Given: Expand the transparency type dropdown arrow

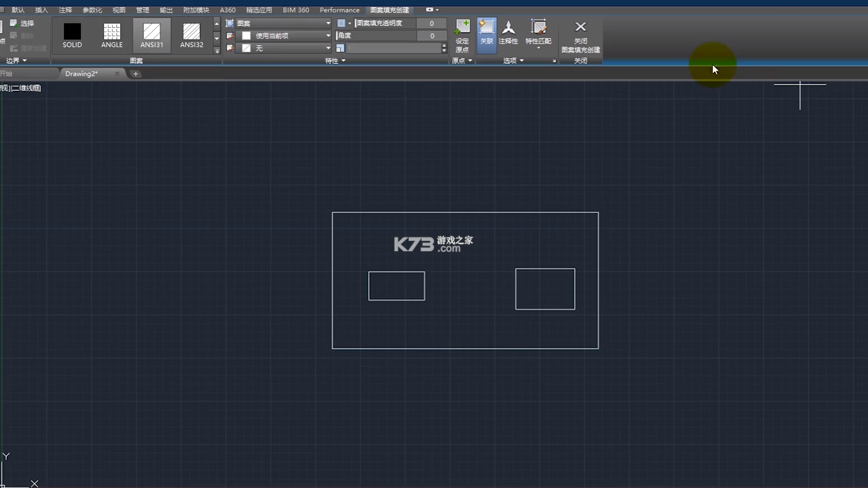Looking at the screenshot, I should pos(350,23).
